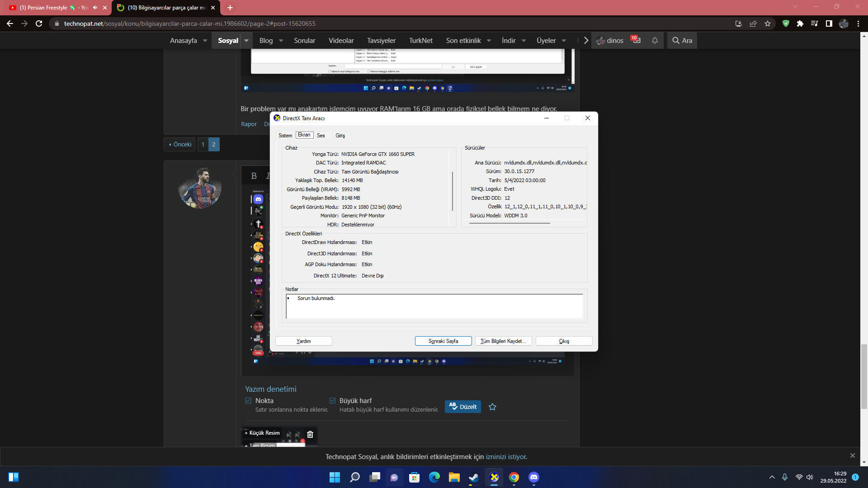Open Discord from the taskbar

[533, 477]
